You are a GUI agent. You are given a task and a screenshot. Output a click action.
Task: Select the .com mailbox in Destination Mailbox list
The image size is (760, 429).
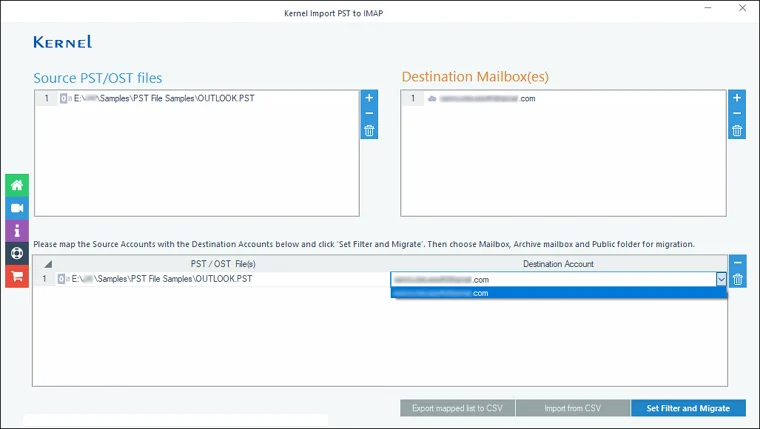563,98
